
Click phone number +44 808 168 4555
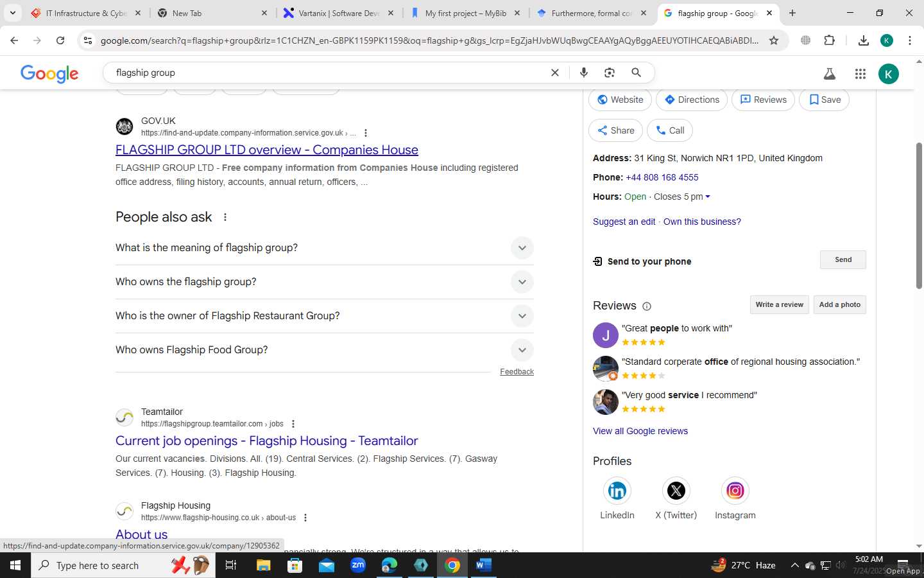coord(662,177)
